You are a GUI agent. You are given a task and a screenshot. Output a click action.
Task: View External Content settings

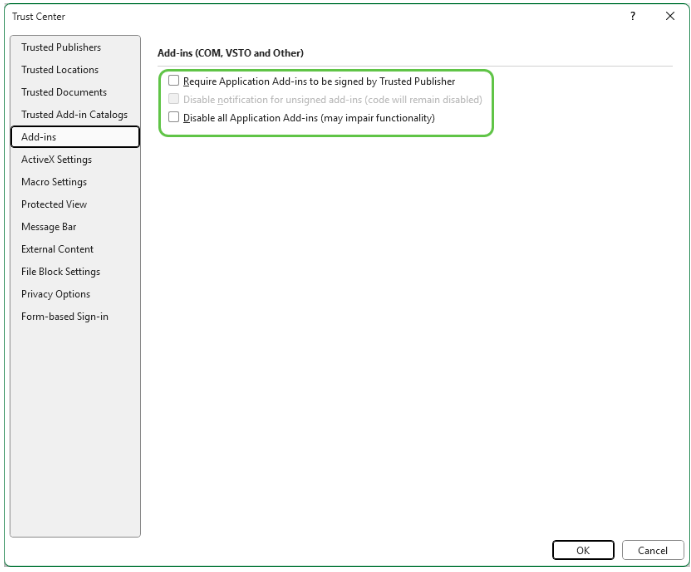click(57, 249)
